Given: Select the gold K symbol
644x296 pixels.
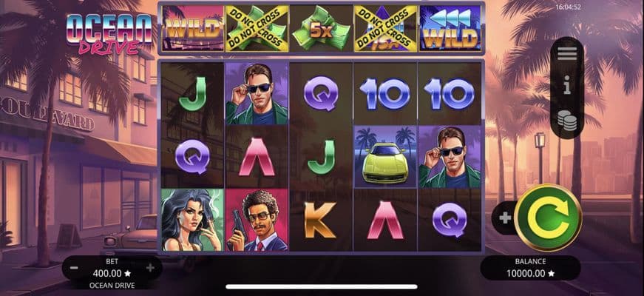Looking at the screenshot, I should pyautogui.click(x=320, y=220).
